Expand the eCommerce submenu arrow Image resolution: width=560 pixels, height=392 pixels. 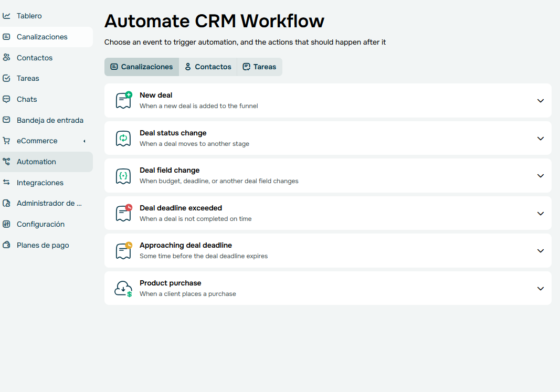[x=84, y=141]
